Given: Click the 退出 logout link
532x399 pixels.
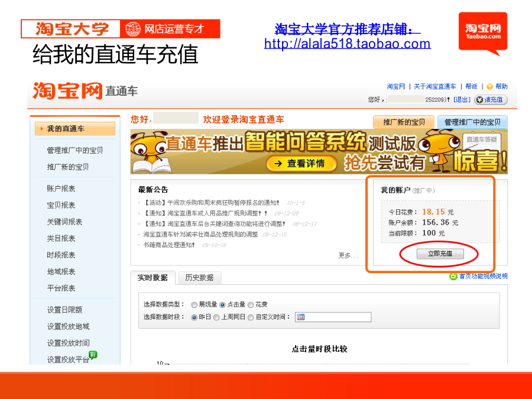Looking at the screenshot, I should click(x=462, y=99).
